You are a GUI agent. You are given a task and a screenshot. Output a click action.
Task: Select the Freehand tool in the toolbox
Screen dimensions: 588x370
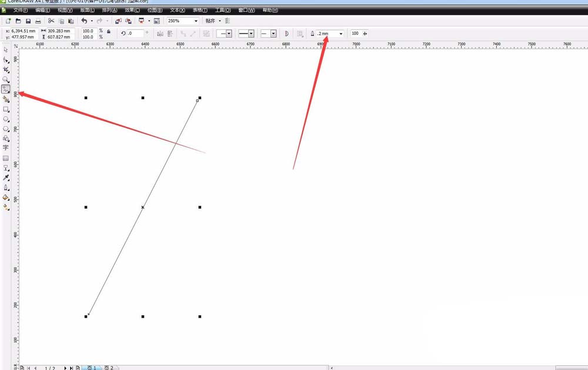pos(6,89)
